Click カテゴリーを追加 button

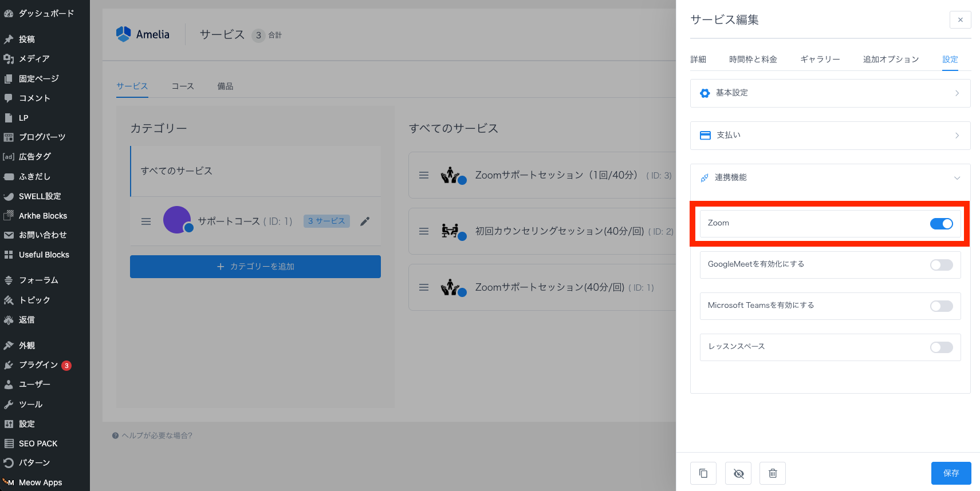tap(255, 267)
